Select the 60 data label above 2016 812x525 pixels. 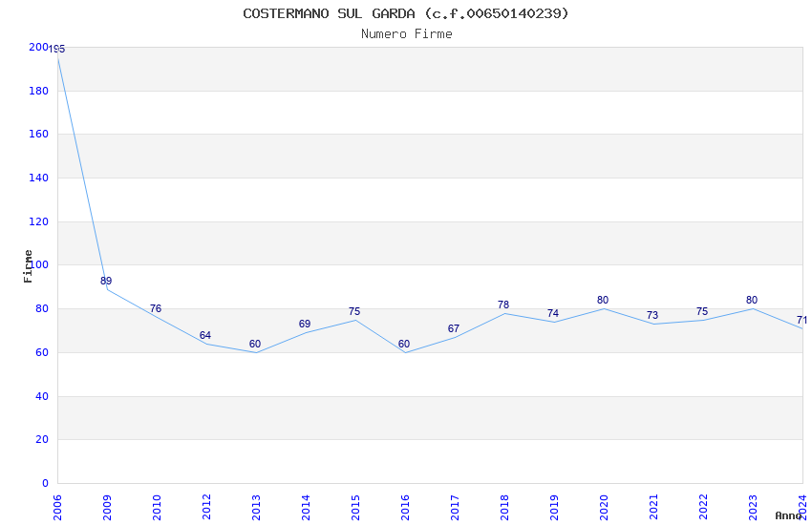[404, 344]
